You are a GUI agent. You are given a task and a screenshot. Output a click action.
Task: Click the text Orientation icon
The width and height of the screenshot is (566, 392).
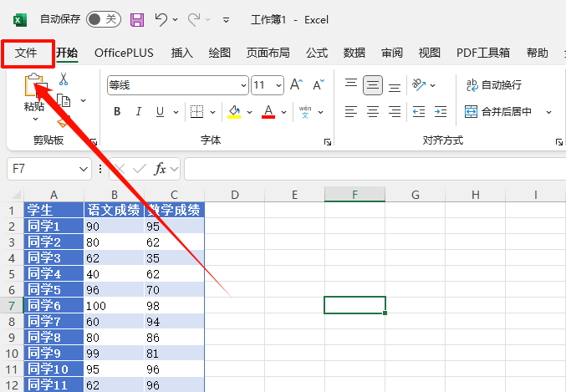pos(419,84)
